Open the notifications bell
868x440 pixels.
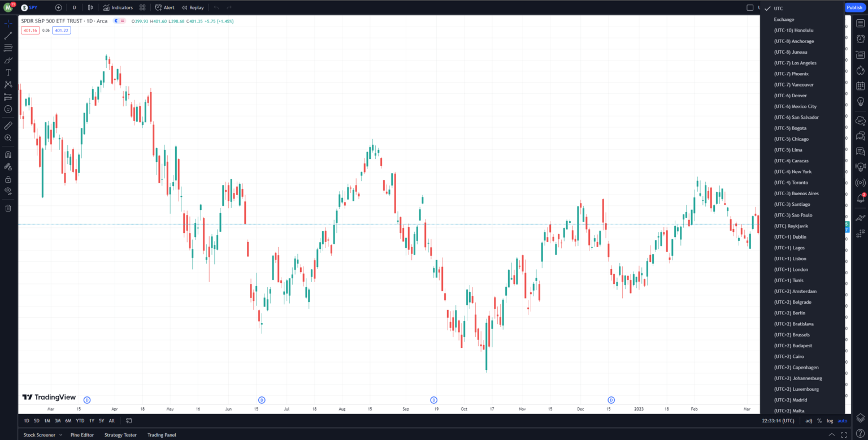[860, 197]
